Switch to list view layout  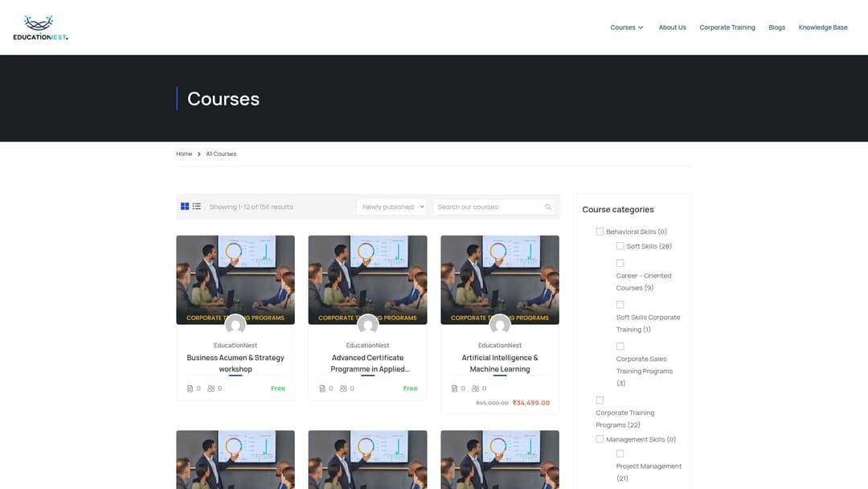tap(197, 207)
